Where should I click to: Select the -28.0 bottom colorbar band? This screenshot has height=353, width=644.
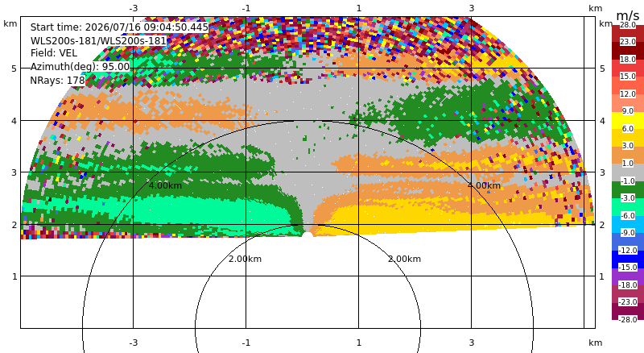(x=628, y=311)
